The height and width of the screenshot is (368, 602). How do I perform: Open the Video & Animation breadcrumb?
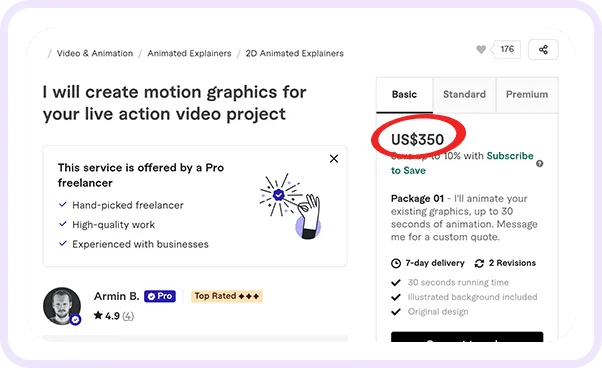(x=95, y=53)
